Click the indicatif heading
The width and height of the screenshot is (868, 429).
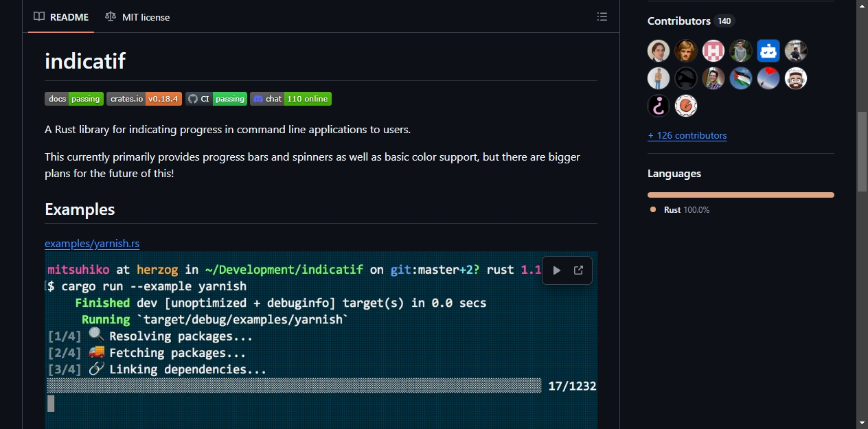click(85, 61)
